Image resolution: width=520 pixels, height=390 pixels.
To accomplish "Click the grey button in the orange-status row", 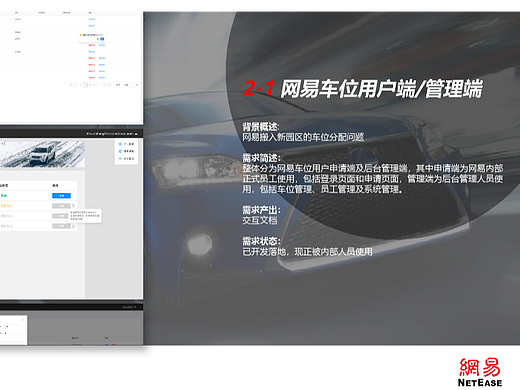I will (61, 206).
